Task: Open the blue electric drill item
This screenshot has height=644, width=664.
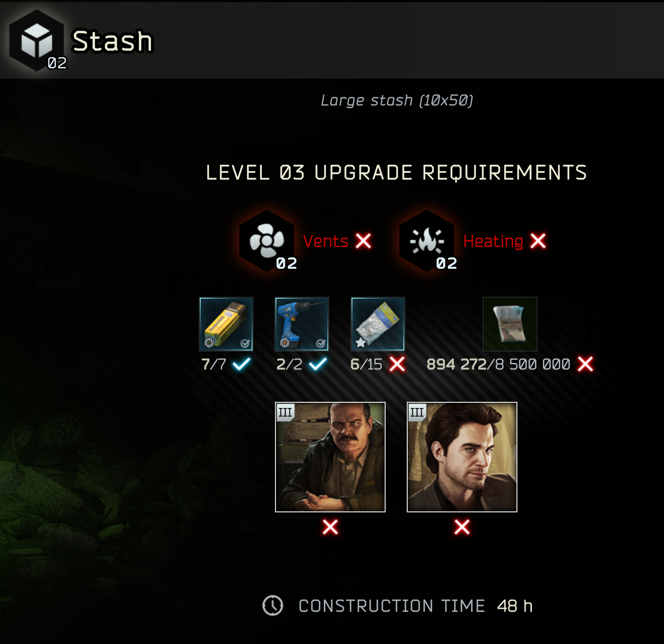Action: point(302,324)
